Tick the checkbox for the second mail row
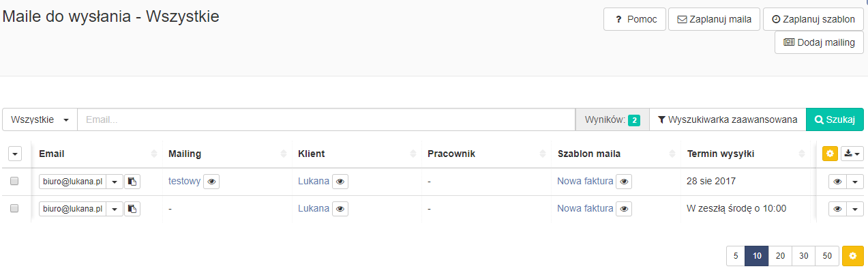This screenshot has width=868, height=271. pos(14,209)
